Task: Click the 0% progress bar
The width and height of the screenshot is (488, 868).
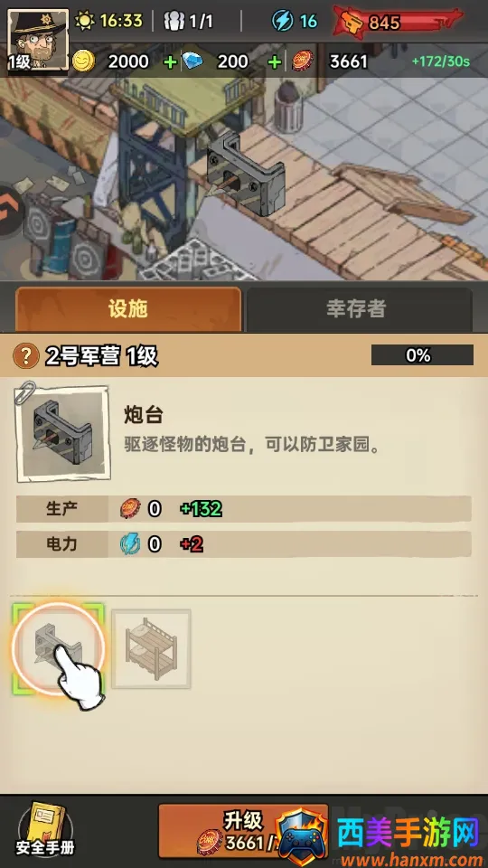Action: [x=422, y=355]
